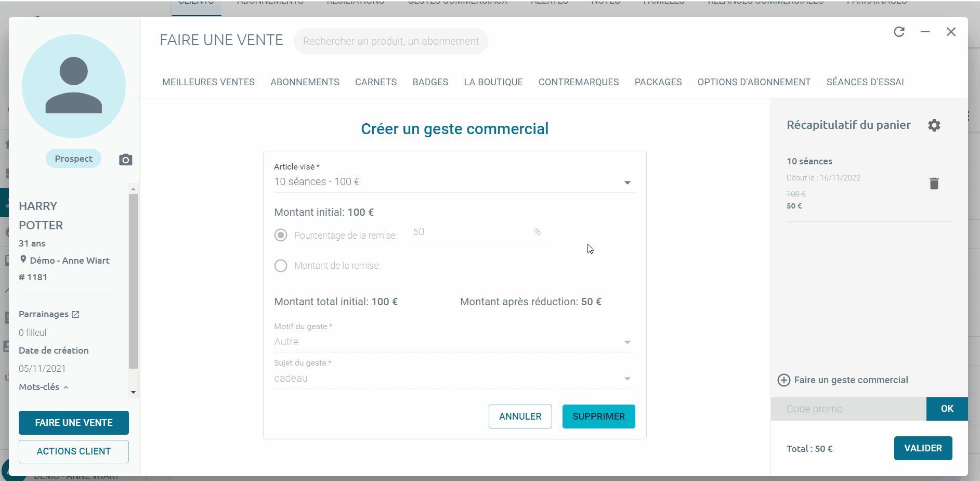Click the plus icon for Faire un geste commercial
The width and height of the screenshot is (980, 481).
point(784,380)
